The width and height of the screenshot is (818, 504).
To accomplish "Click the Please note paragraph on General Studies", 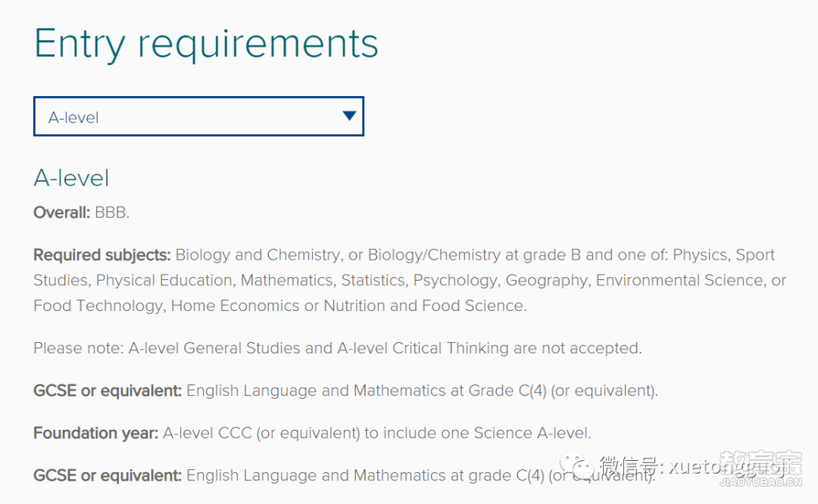I will [338, 348].
